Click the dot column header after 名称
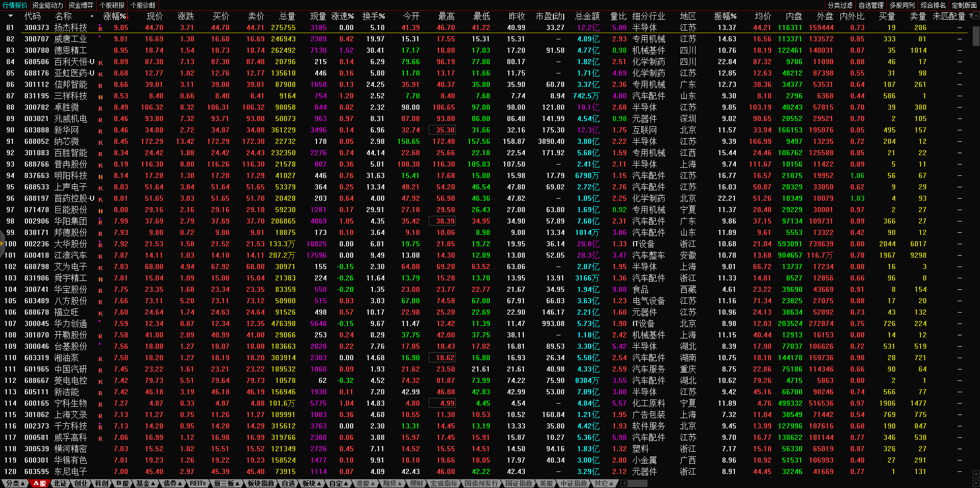 click(92, 16)
